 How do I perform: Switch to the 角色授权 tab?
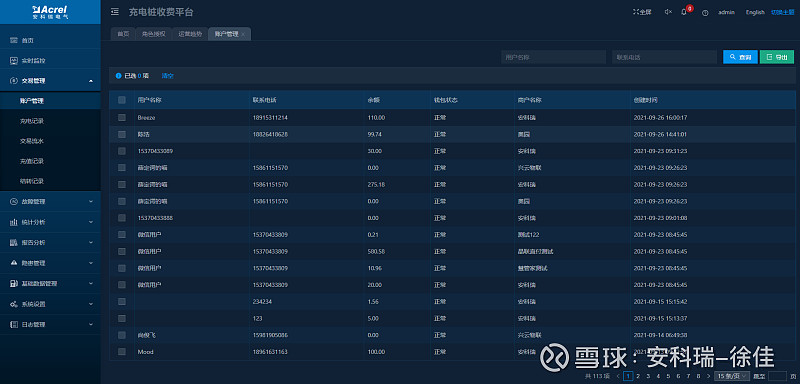point(154,34)
